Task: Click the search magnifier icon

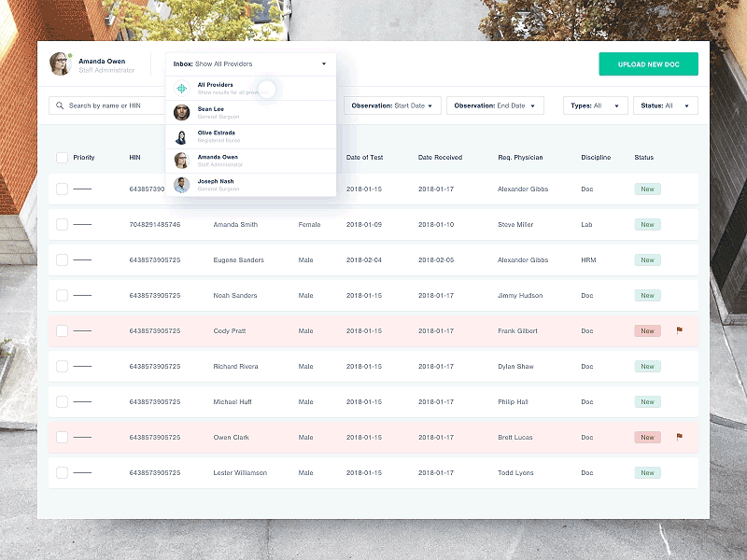Action: 58,105
